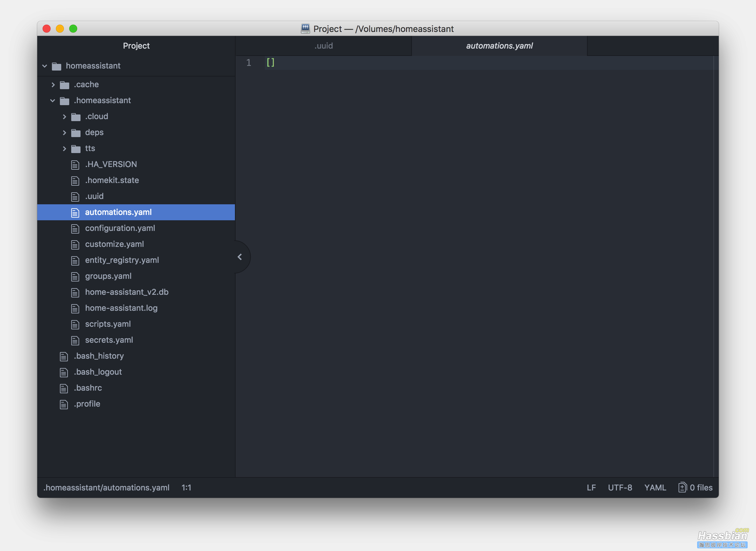Open secrets.yaml file
This screenshot has height=551, width=756.
point(109,340)
